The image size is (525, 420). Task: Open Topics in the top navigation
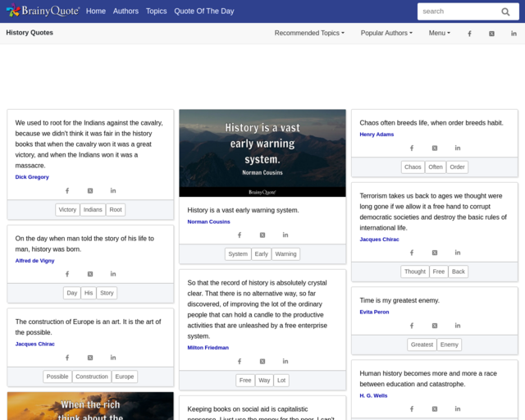pos(157,11)
